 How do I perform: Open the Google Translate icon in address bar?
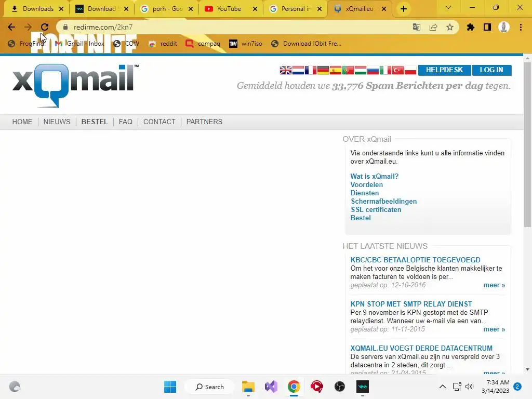[x=416, y=27]
